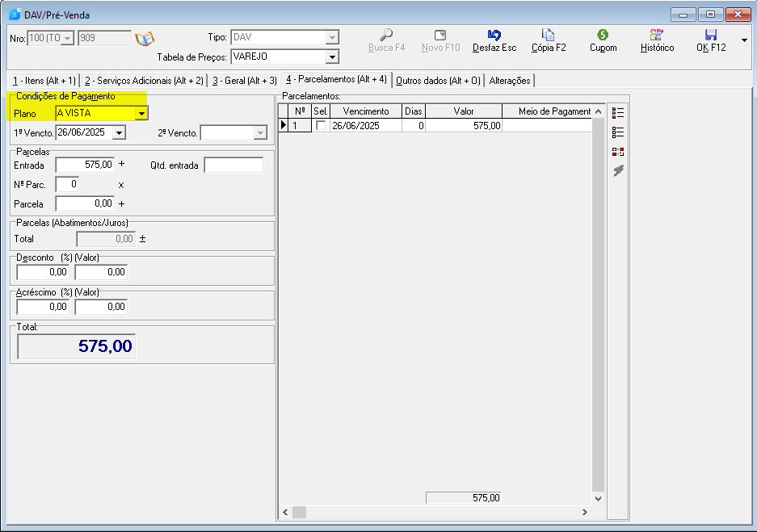This screenshot has width=757, height=532.
Task: Click the Nº cell showing 1
Action: 300,125
